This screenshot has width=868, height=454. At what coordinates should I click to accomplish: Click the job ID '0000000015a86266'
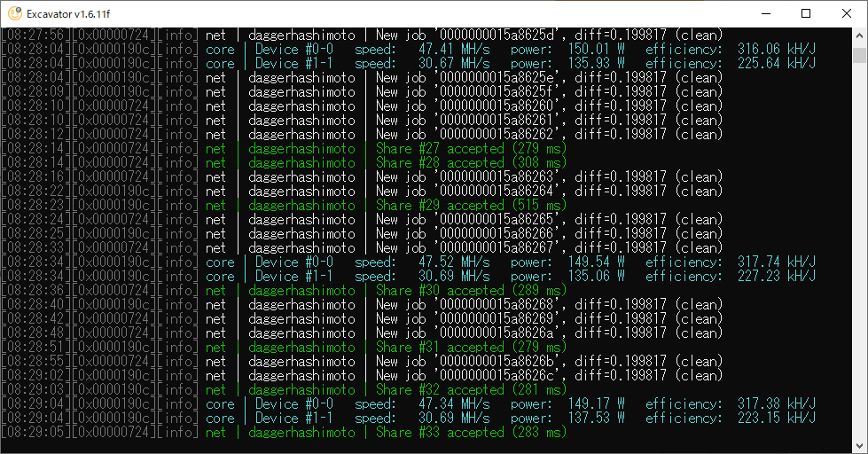[500, 233]
